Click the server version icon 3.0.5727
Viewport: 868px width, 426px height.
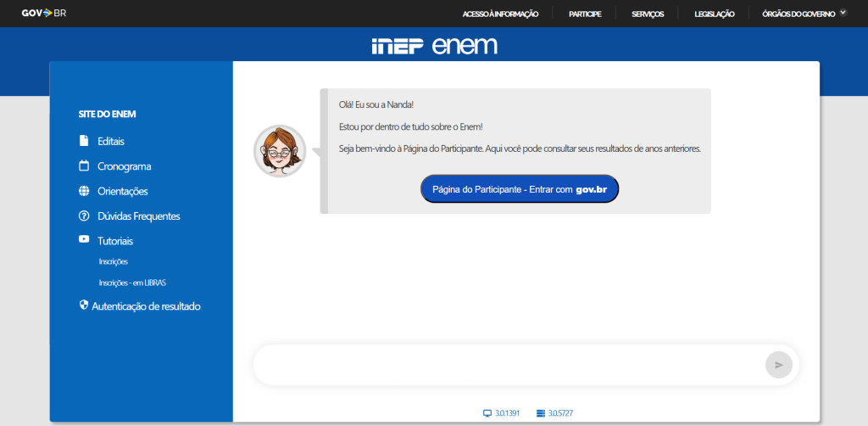tap(539, 413)
